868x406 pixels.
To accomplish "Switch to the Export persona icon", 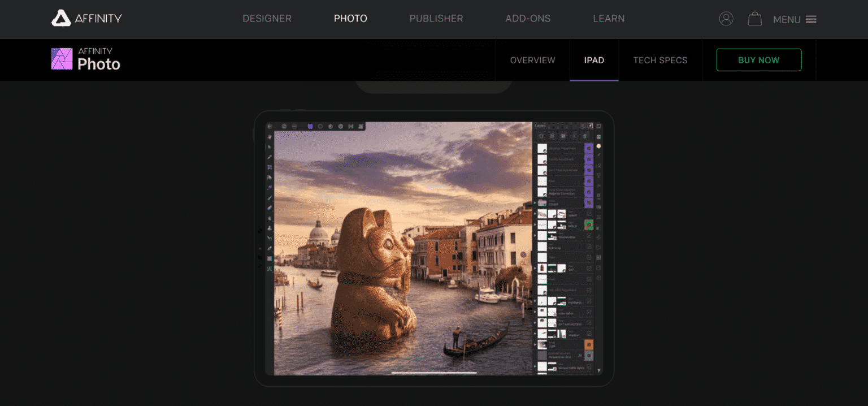I will pyautogui.click(x=361, y=127).
